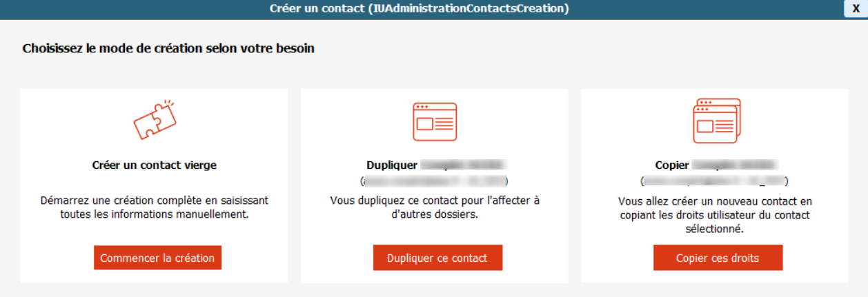Click the bold 'Dupliquer' heading word

[x=392, y=165]
